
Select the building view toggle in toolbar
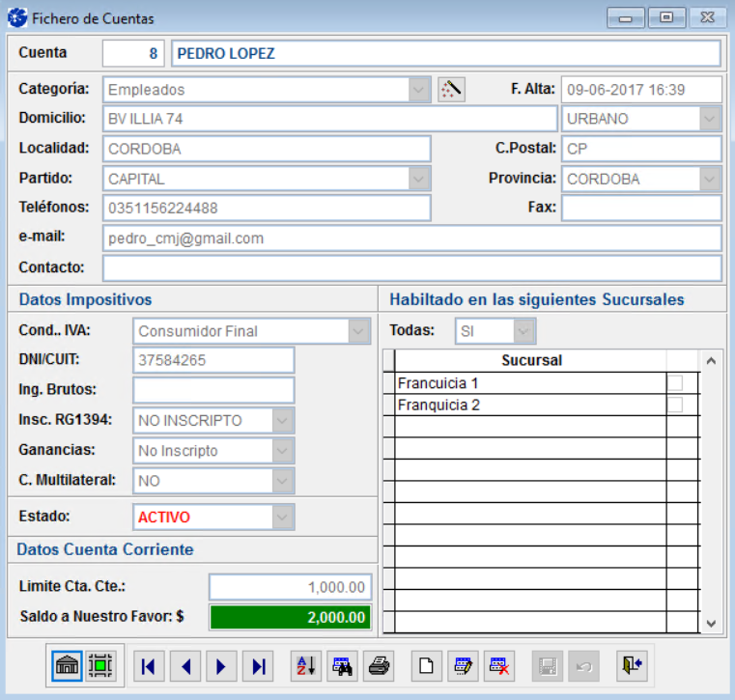[x=67, y=666]
